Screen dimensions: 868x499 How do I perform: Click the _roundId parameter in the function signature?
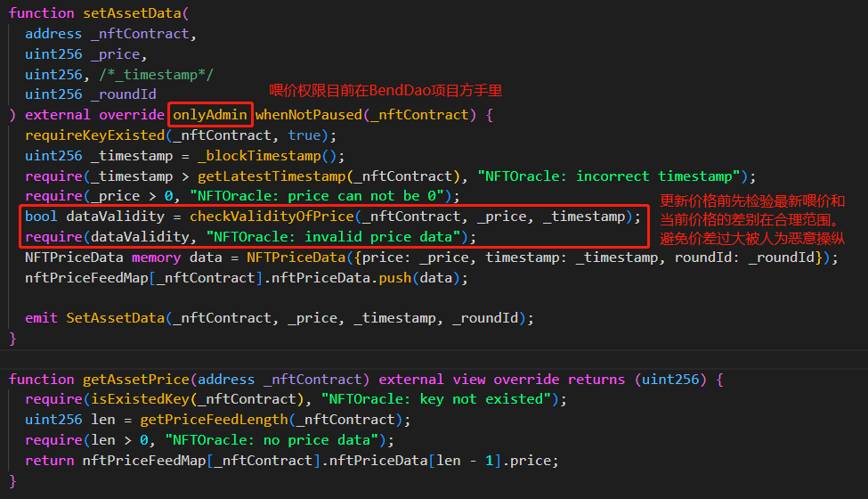(x=124, y=94)
